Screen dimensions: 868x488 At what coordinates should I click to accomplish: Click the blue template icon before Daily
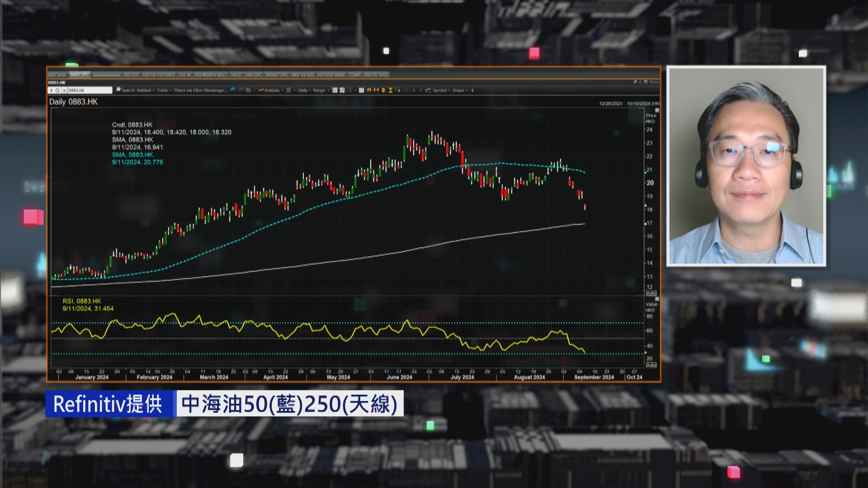coord(289,90)
